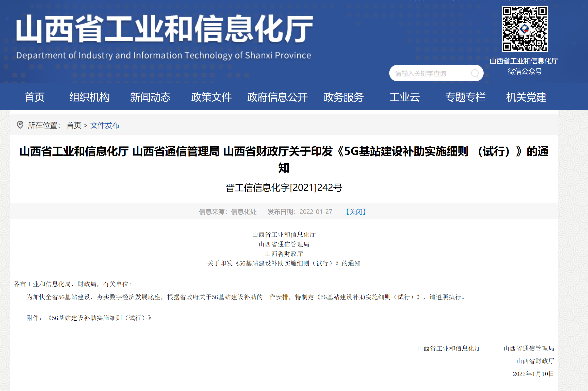Open the 政策文件 navigation item

[x=211, y=97]
